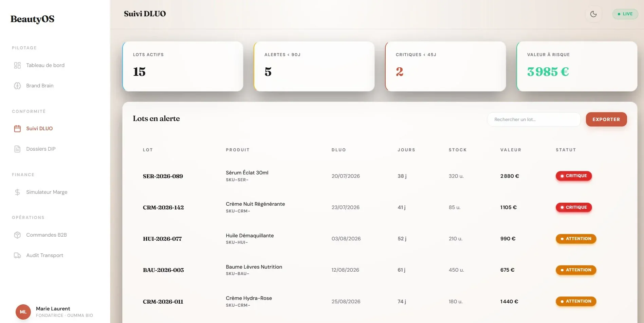Image resolution: width=644 pixels, height=323 pixels.
Task: Focus the Rechercher un lot search field
Action: point(534,119)
